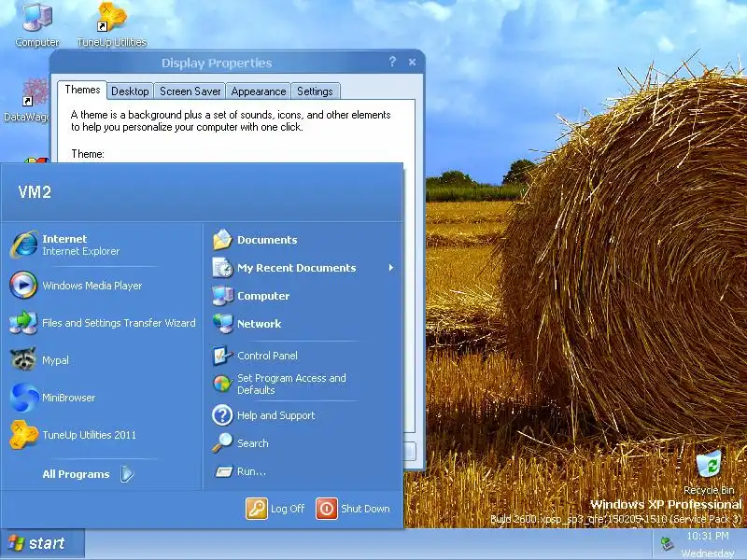This screenshot has width=747, height=560.
Task: Click the Mypal label
Action: tap(55, 360)
